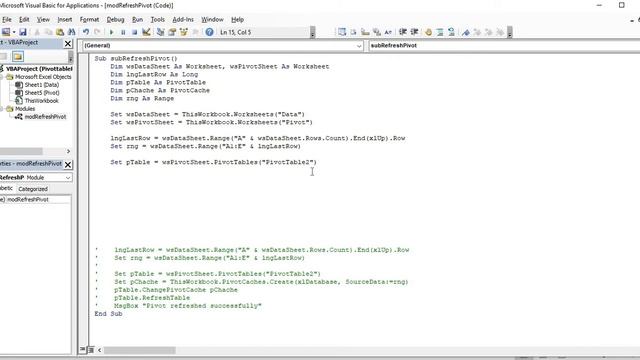640x360 pixels.
Task: Select Sheet1 (Data) in project tree
Action: click(42, 85)
